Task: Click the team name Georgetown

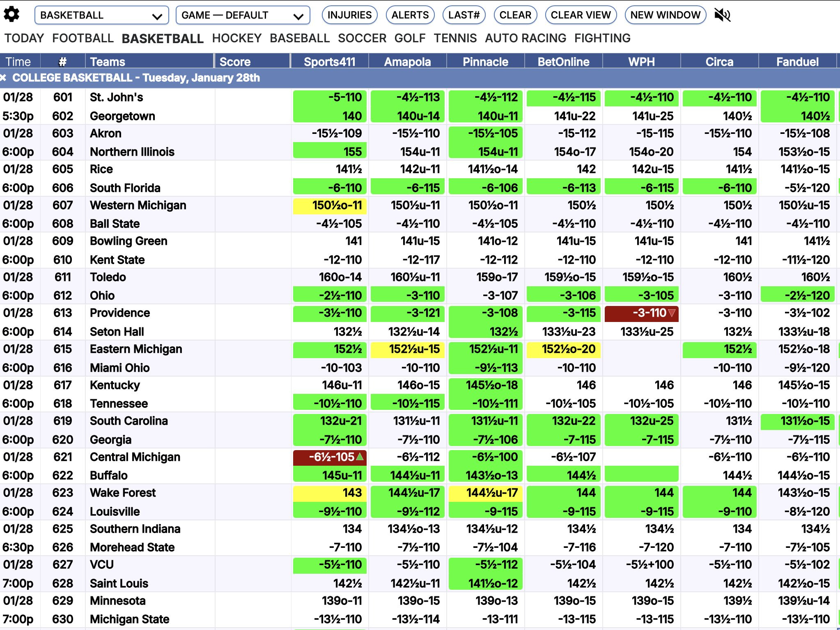Action: pyautogui.click(x=122, y=116)
